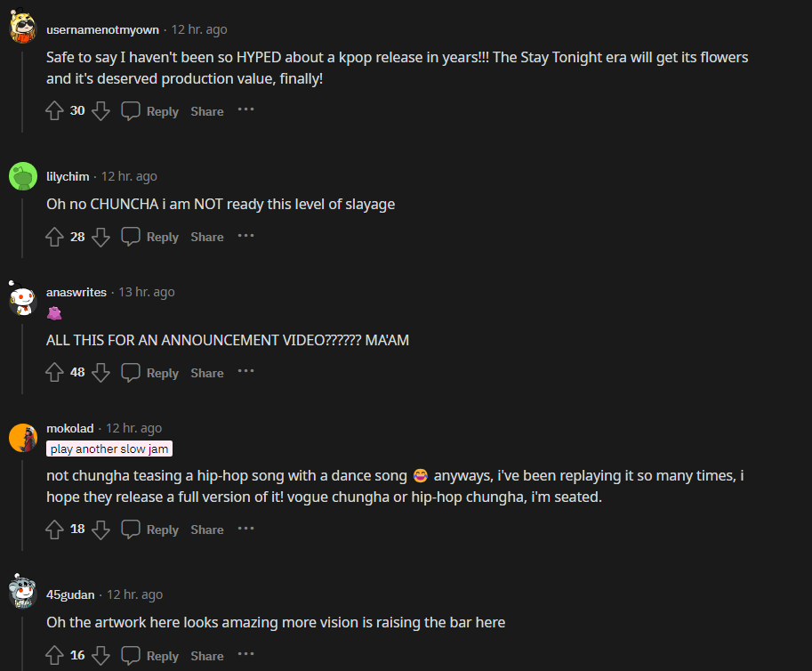Collapse mokolad's comment thread line
The height and width of the screenshot is (671, 812).
tap(22, 505)
